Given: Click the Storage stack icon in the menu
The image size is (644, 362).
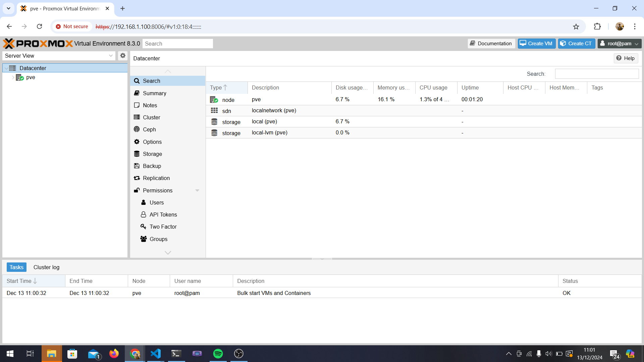Looking at the screenshot, I should click(137, 154).
